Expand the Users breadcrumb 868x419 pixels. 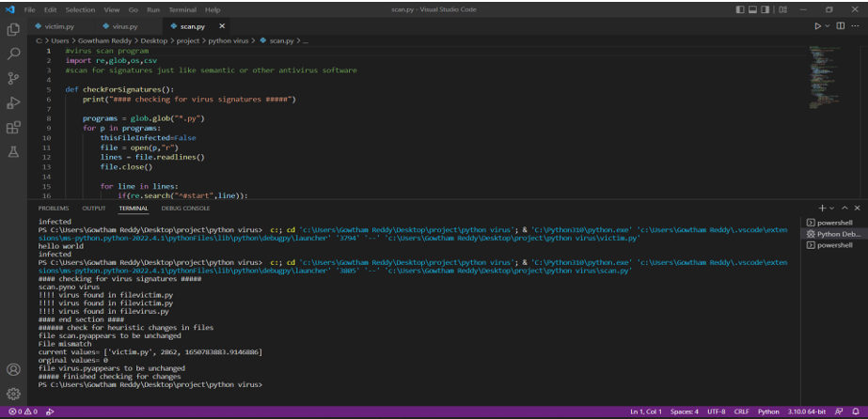[x=60, y=41]
